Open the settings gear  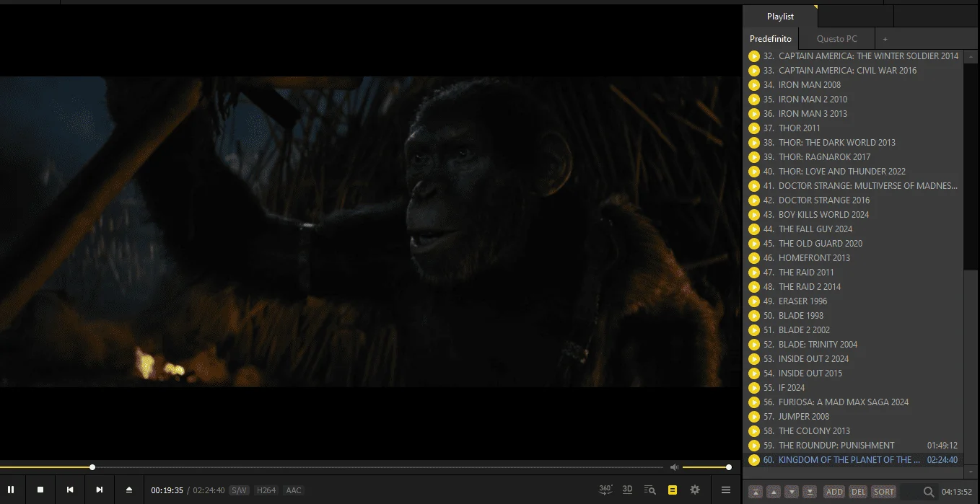[x=695, y=490]
